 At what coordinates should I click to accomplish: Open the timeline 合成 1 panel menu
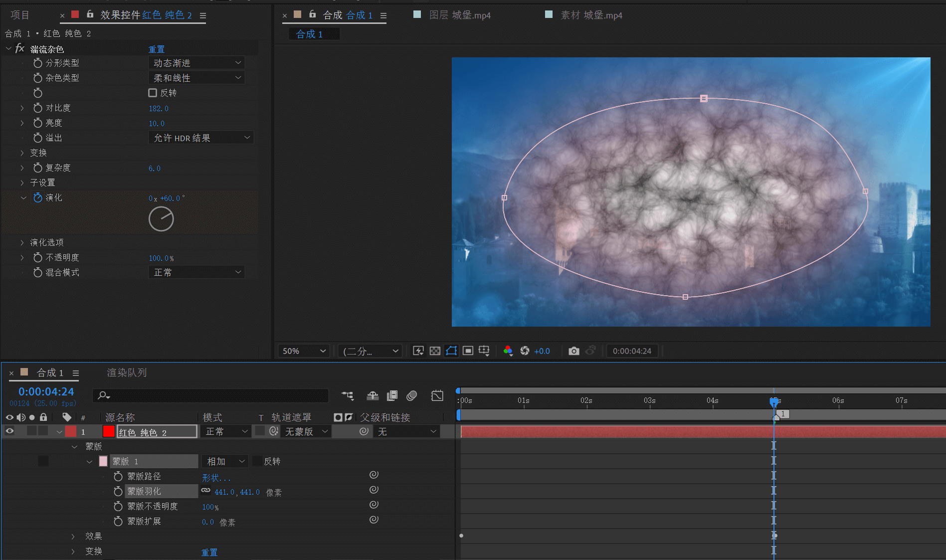pyautogui.click(x=76, y=373)
